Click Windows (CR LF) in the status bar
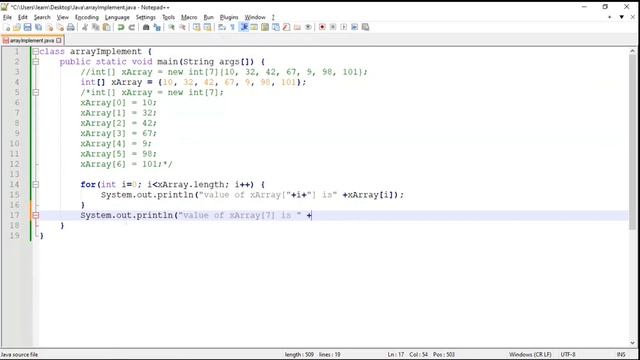The image size is (640, 360). pos(530,354)
